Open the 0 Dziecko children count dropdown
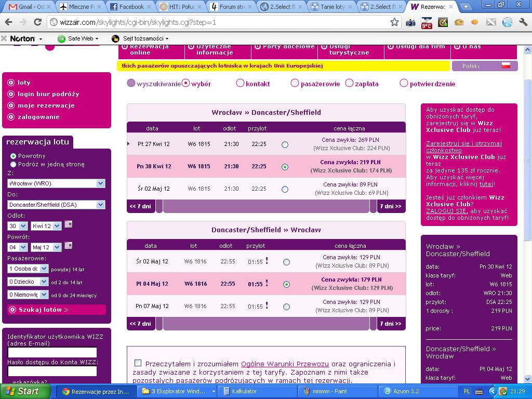The width and height of the screenshot is (532, 399). point(28,282)
